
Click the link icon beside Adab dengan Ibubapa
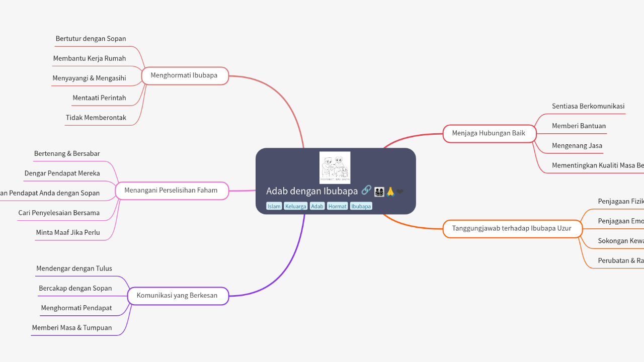coord(366,190)
